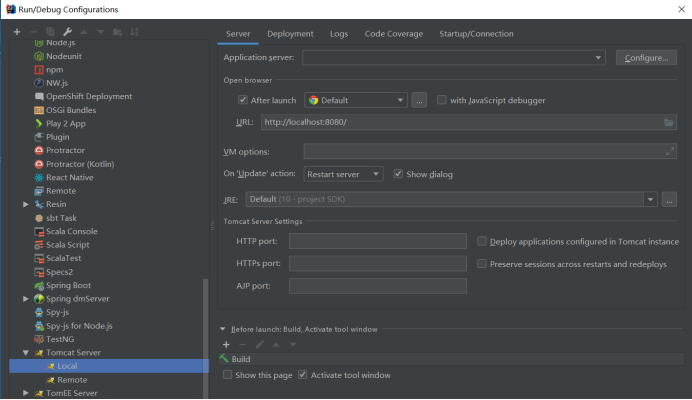The image size is (692, 400).
Task: Select Nodeunit configuration type
Action: (x=64, y=56)
